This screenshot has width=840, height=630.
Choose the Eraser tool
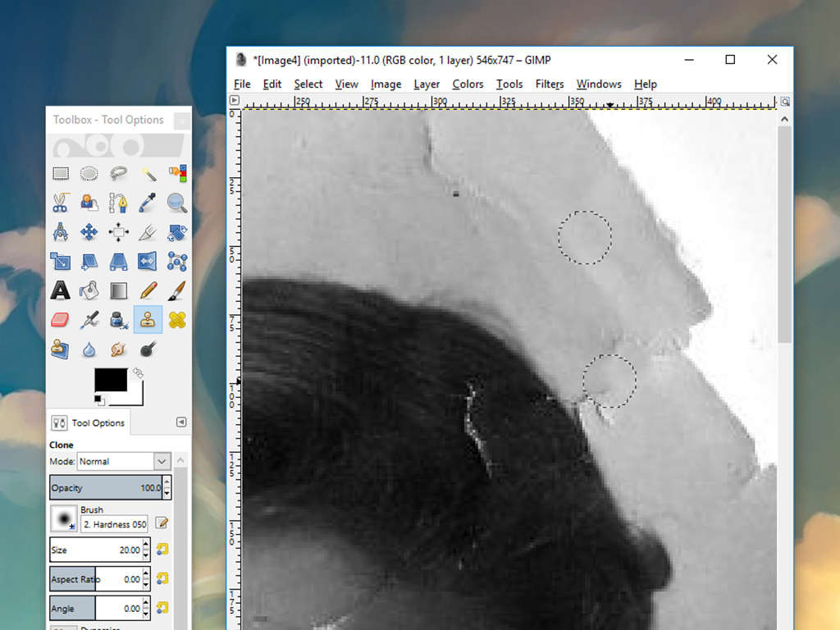[x=60, y=320]
